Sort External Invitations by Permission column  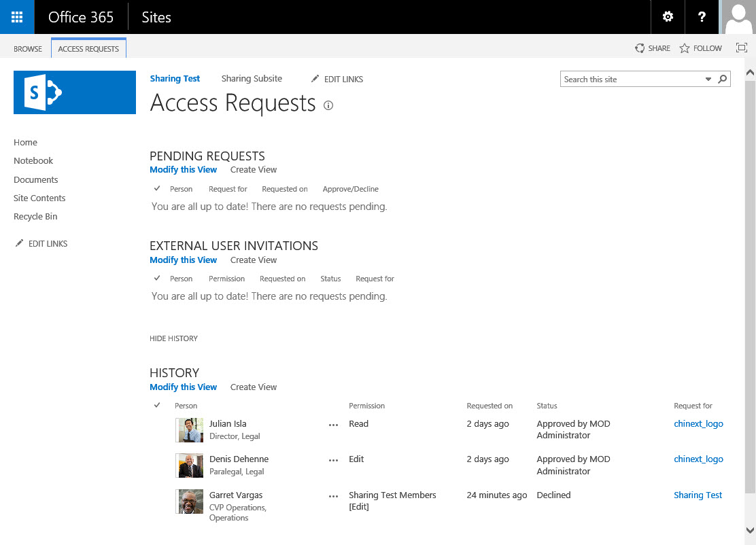tap(226, 279)
